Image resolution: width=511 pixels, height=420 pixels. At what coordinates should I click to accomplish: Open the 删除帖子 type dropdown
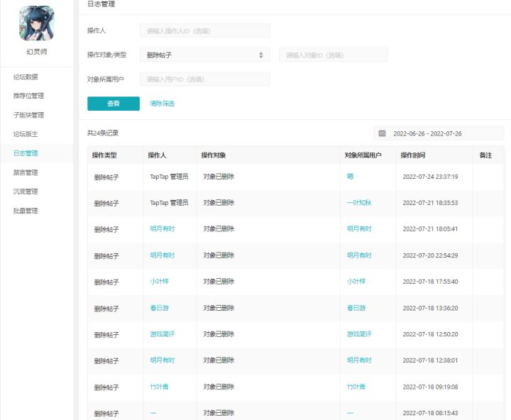pyautogui.click(x=205, y=55)
